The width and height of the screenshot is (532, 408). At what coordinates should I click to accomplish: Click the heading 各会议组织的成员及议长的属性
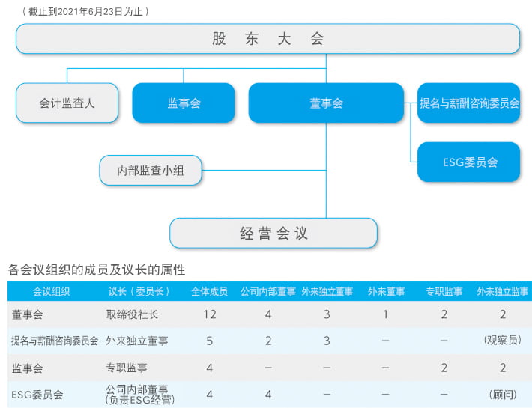(97, 270)
